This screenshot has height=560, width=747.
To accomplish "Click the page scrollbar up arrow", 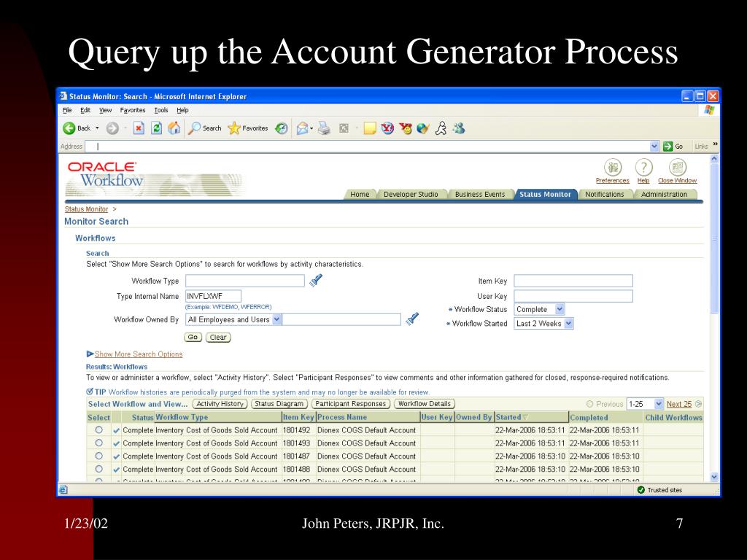I will [x=714, y=159].
